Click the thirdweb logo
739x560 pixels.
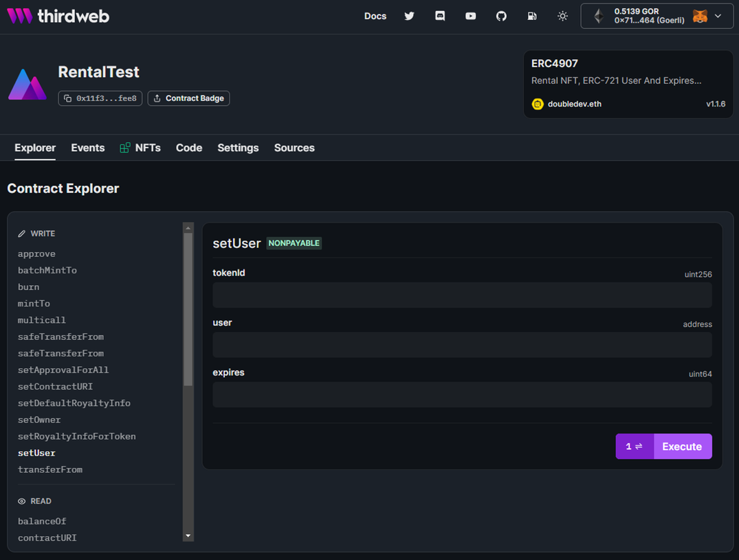tap(58, 16)
